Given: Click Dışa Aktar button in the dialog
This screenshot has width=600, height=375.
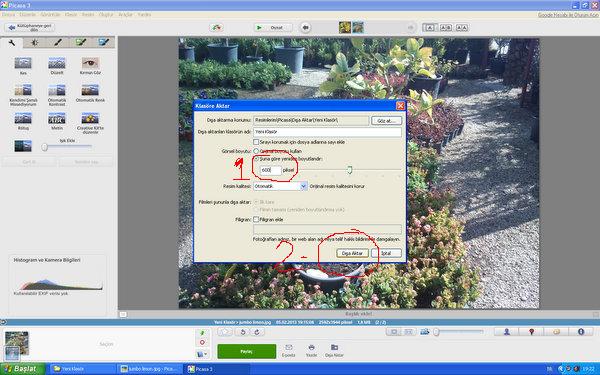Looking at the screenshot, I should point(352,253).
